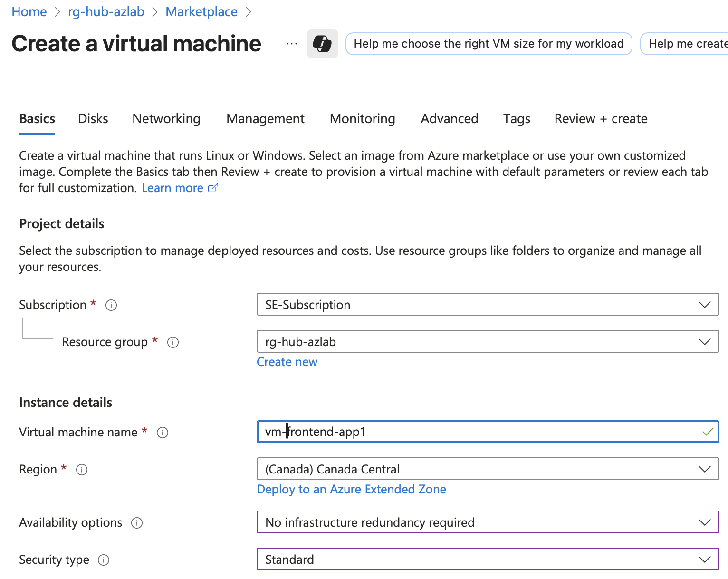Click Deploy to an Azure Extended Zone
The image size is (728, 579).
point(351,489)
